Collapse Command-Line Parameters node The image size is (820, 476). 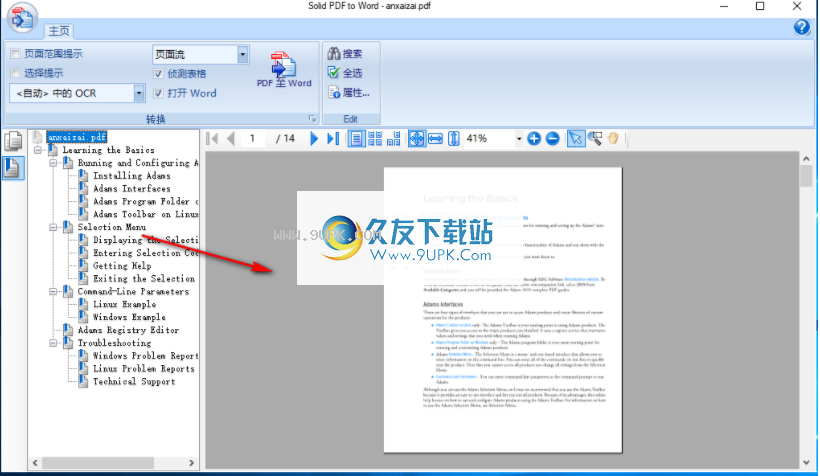(x=53, y=291)
